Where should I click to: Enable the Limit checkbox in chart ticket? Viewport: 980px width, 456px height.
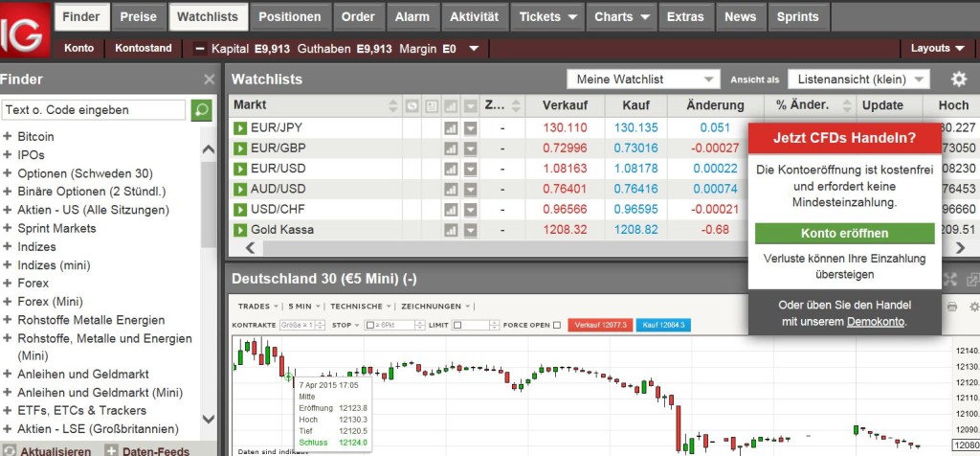[x=457, y=326]
